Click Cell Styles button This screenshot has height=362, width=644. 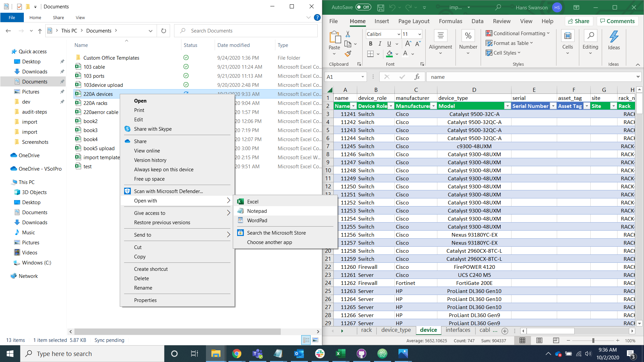click(x=503, y=53)
